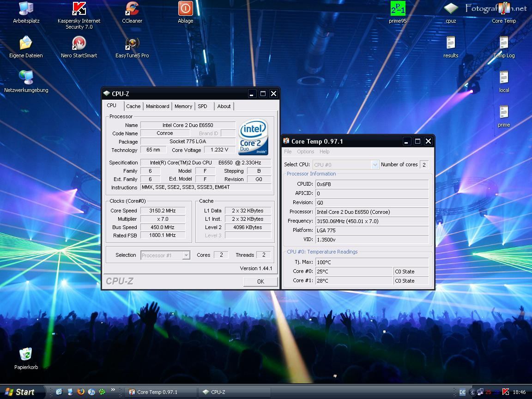Click the Start button
Screen dimensions: 532x399
(x=21, y=392)
